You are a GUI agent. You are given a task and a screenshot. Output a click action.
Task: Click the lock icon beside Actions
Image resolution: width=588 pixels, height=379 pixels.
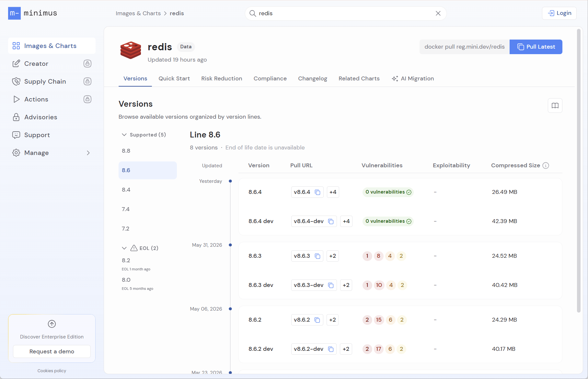click(87, 99)
